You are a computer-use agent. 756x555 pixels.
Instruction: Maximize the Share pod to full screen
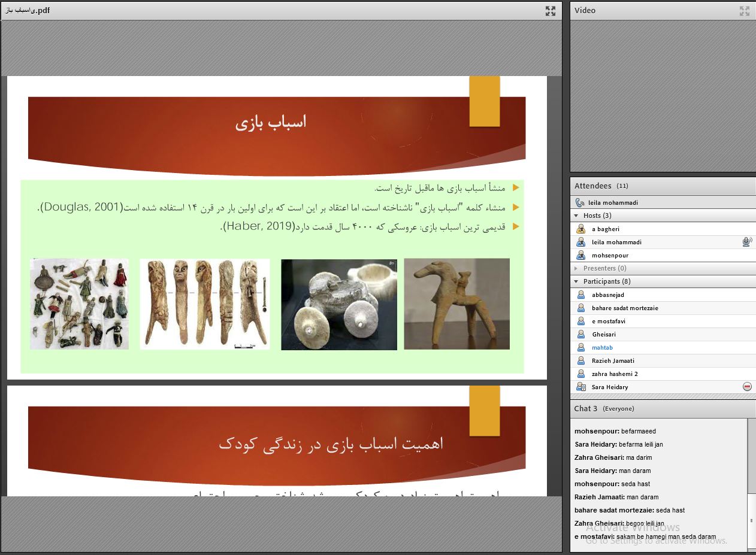[551, 11]
